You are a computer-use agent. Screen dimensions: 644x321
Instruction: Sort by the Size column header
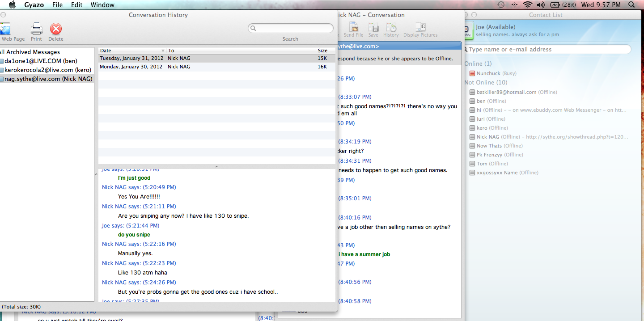pyautogui.click(x=326, y=51)
